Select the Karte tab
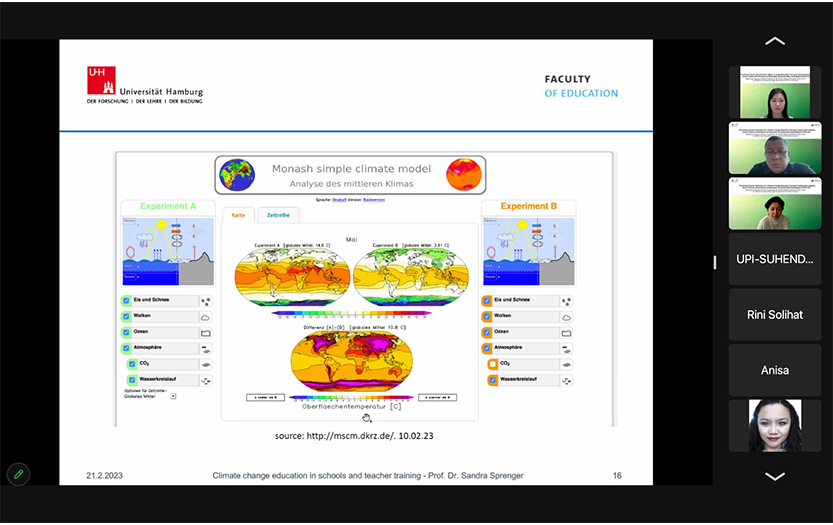Viewport: 833px width, 525px height. [x=238, y=215]
